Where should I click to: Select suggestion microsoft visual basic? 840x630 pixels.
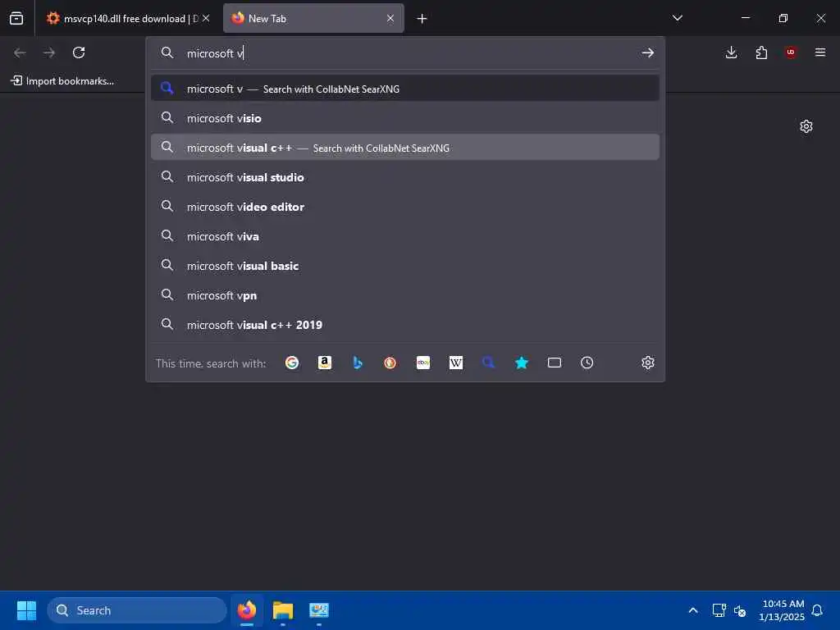(405, 266)
